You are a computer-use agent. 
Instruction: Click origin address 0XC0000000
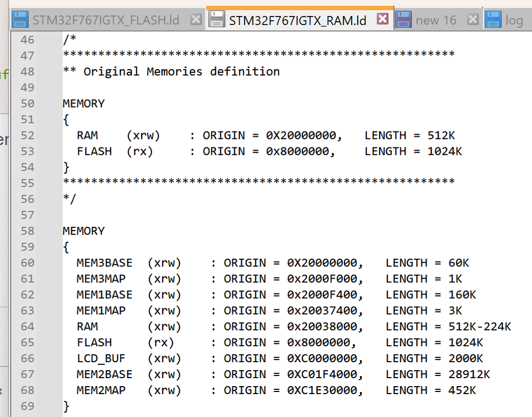pyautogui.click(x=323, y=358)
